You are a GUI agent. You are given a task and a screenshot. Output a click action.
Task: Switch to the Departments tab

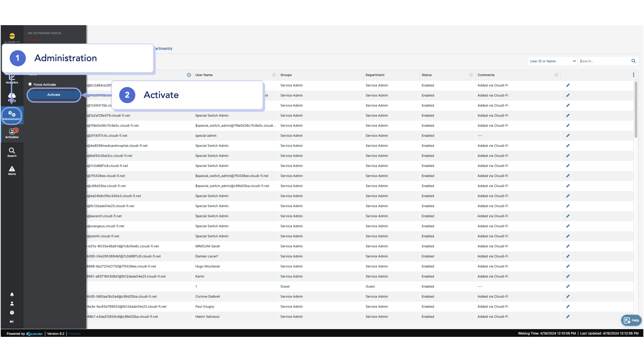(164, 49)
